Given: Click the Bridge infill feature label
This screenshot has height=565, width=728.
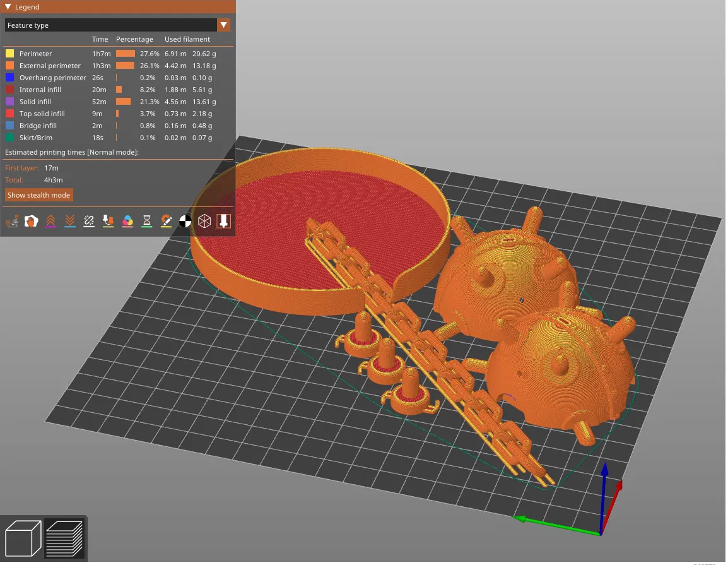Looking at the screenshot, I should click(x=38, y=126).
